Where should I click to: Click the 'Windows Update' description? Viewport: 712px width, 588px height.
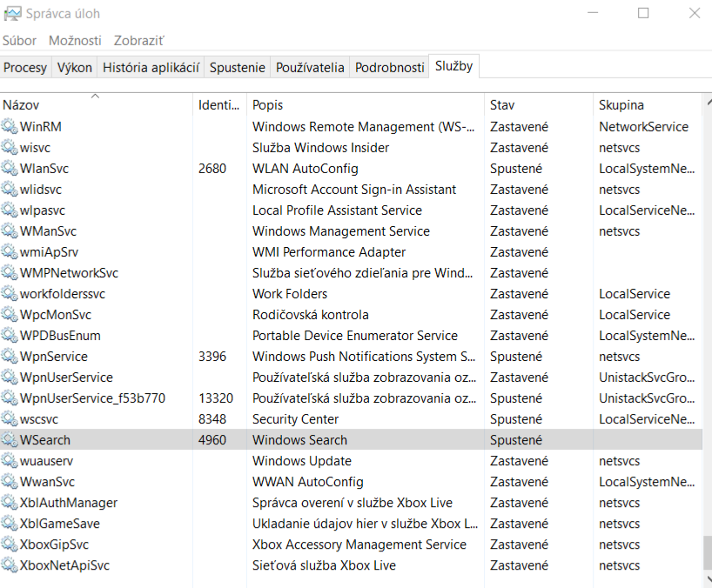tap(302, 460)
